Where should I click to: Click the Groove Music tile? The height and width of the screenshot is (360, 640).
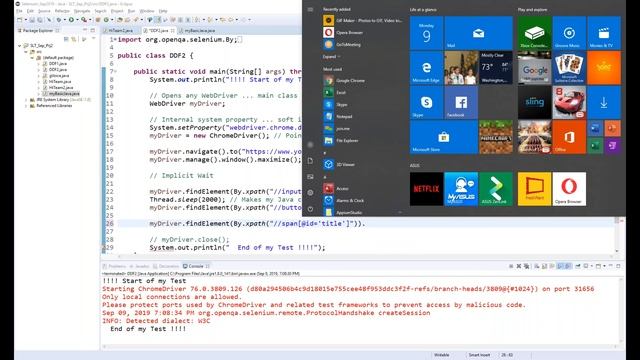569,33
